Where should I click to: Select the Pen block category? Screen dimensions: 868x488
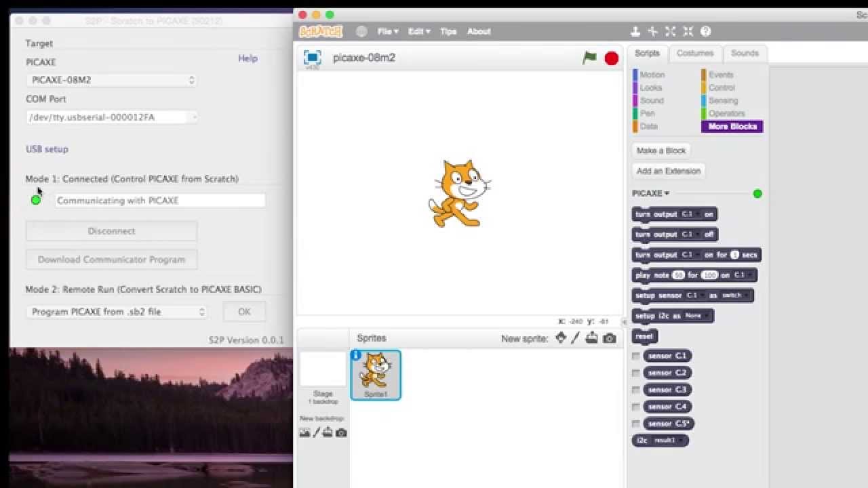click(x=645, y=113)
